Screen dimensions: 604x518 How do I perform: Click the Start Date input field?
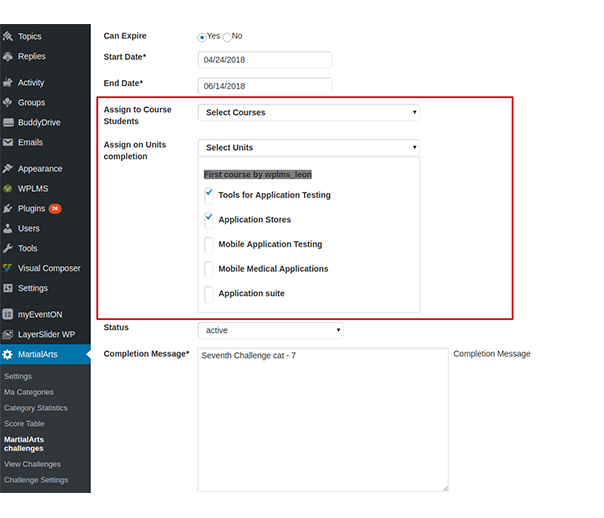264,60
